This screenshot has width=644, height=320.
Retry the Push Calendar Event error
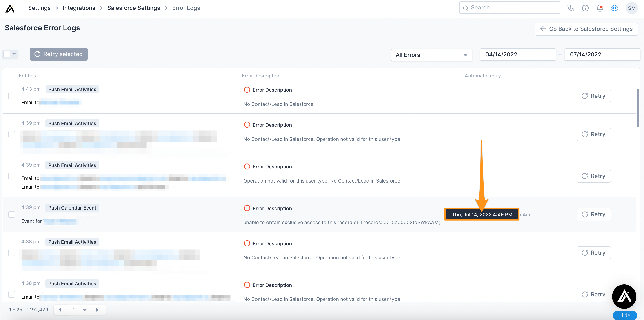pyautogui.click(x=593, y=214)
